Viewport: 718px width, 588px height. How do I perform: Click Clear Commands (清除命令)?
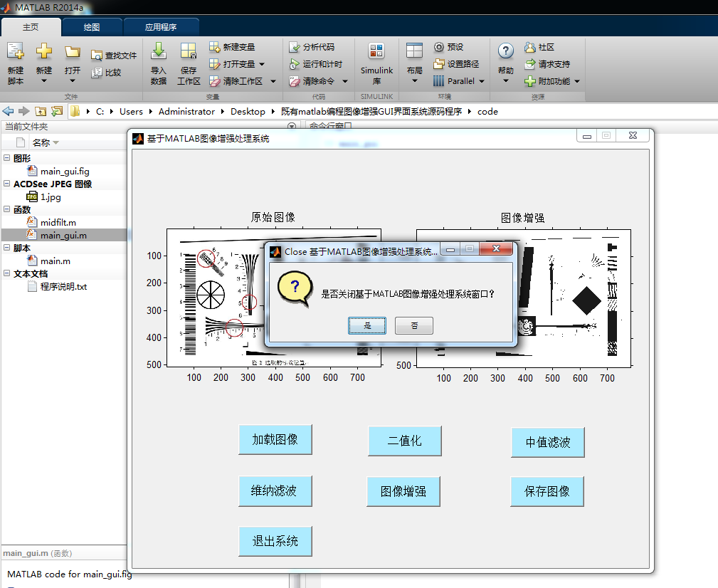tap(312, 81)
